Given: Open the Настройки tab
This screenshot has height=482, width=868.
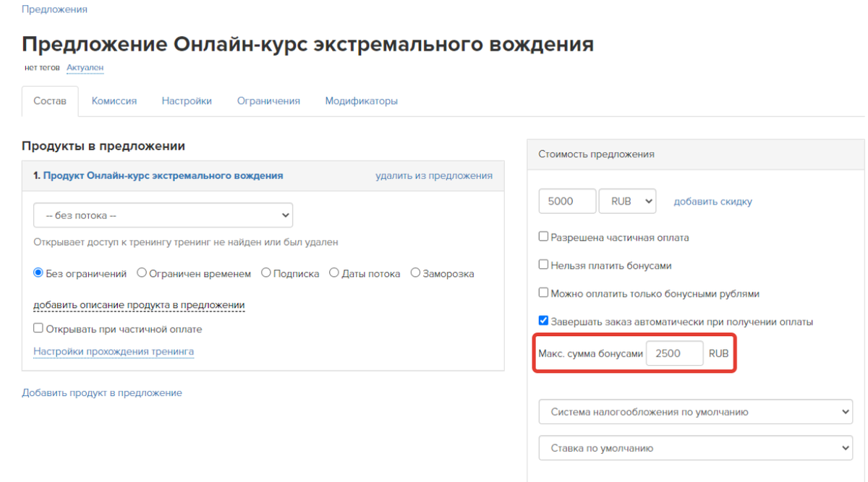Looking at the screenshot, I should point(187,101).
